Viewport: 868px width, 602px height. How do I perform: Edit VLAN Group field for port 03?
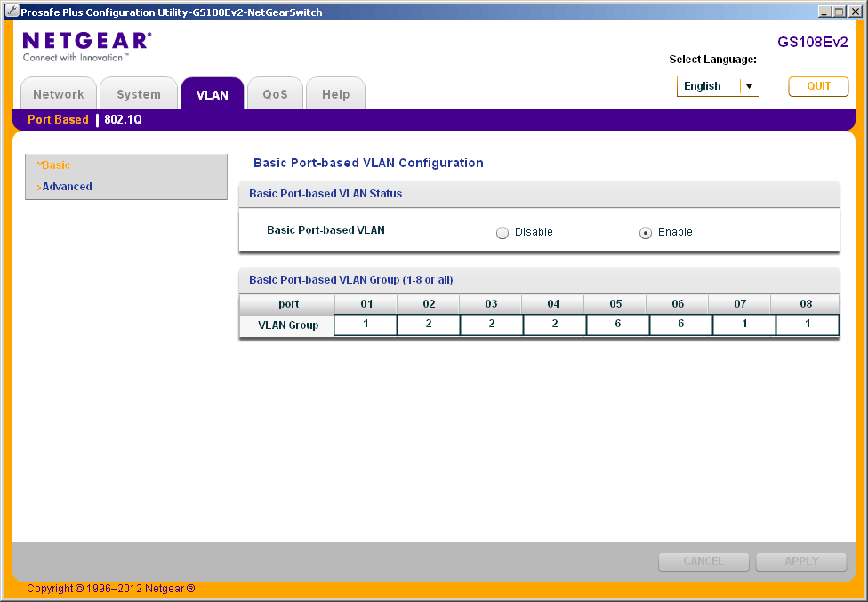click(492, 325)
